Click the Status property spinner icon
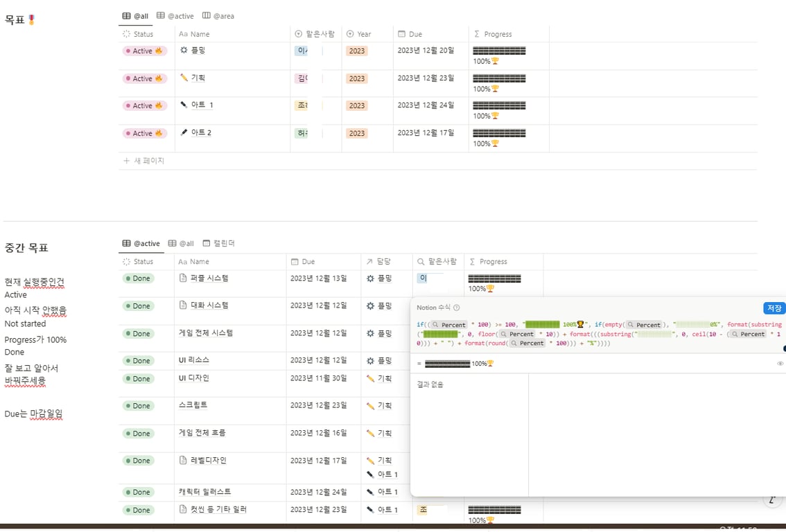786x532 pixels. tap(128, 33)
